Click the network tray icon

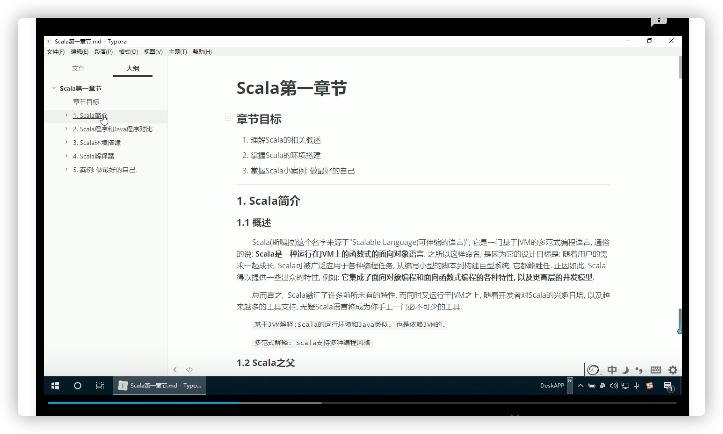pyautogui.click(x=625, y=386)
